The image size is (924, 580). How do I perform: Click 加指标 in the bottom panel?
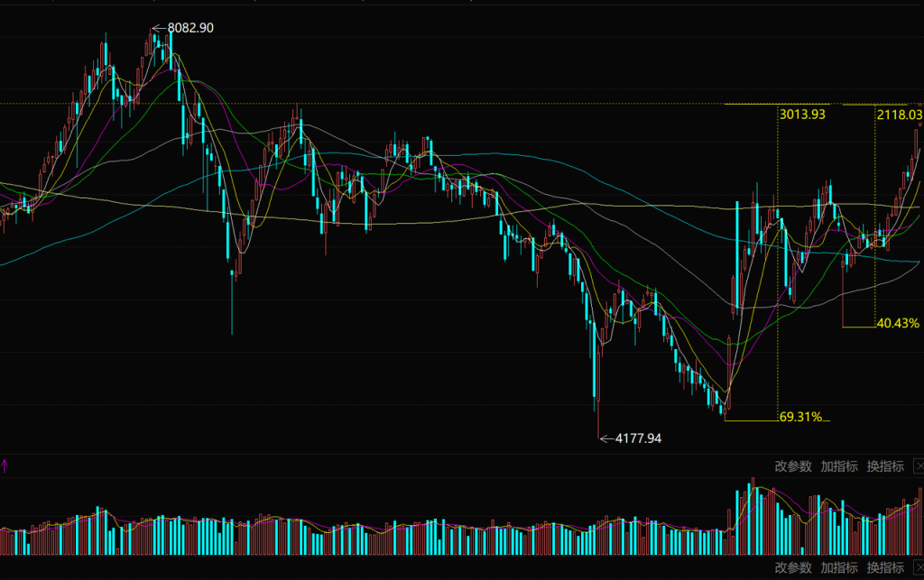839,567
